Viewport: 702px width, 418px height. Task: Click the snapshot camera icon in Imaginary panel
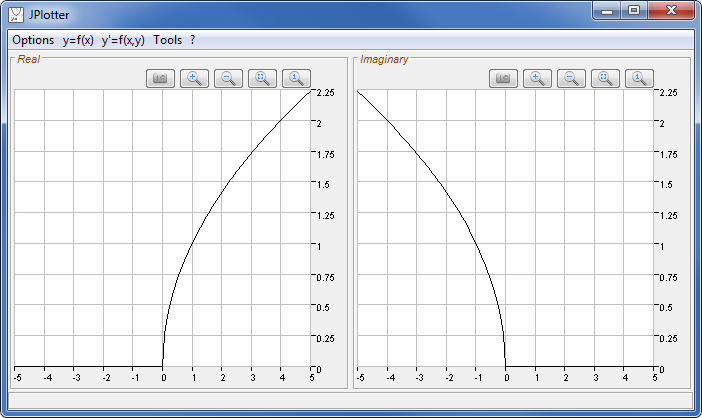point(504,79)
